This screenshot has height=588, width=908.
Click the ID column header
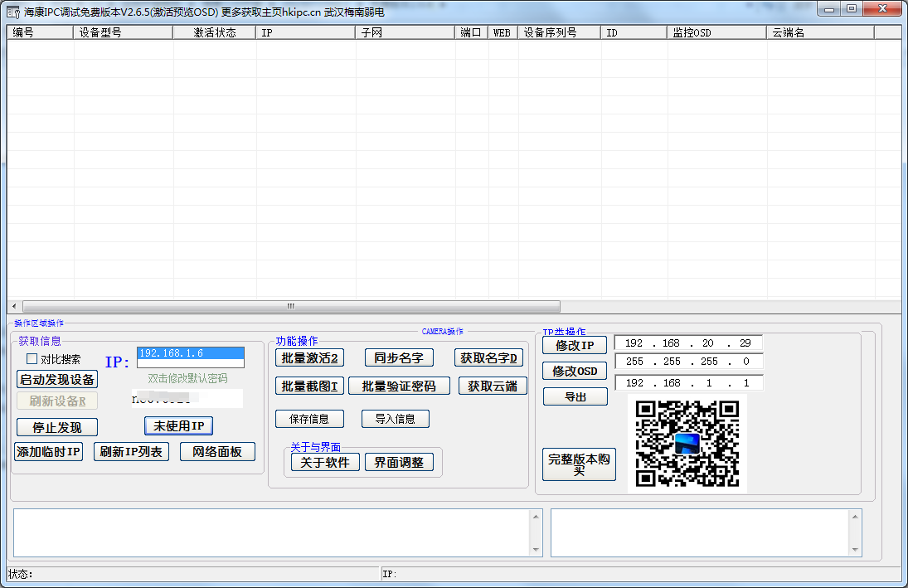(634, 32)
